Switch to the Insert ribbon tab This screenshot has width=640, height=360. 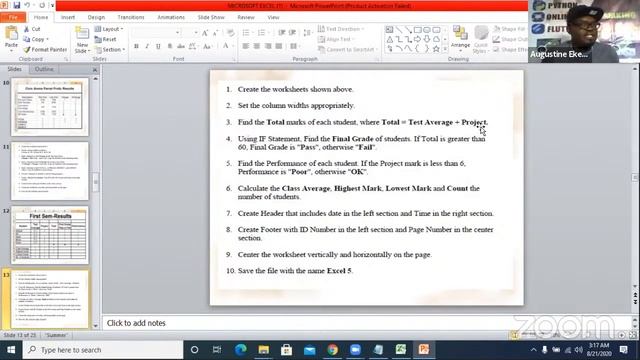coord(68,18)
